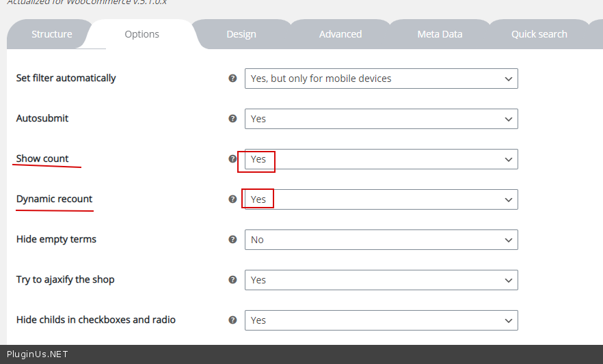Expand the Autosubmit dropdown
603x364 pixels.
(x=381, y=119)
